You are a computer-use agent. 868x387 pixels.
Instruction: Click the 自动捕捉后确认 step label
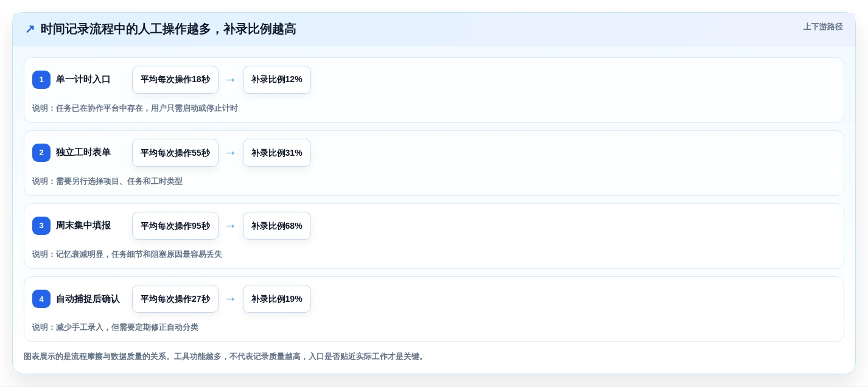(x=88, y=299)
